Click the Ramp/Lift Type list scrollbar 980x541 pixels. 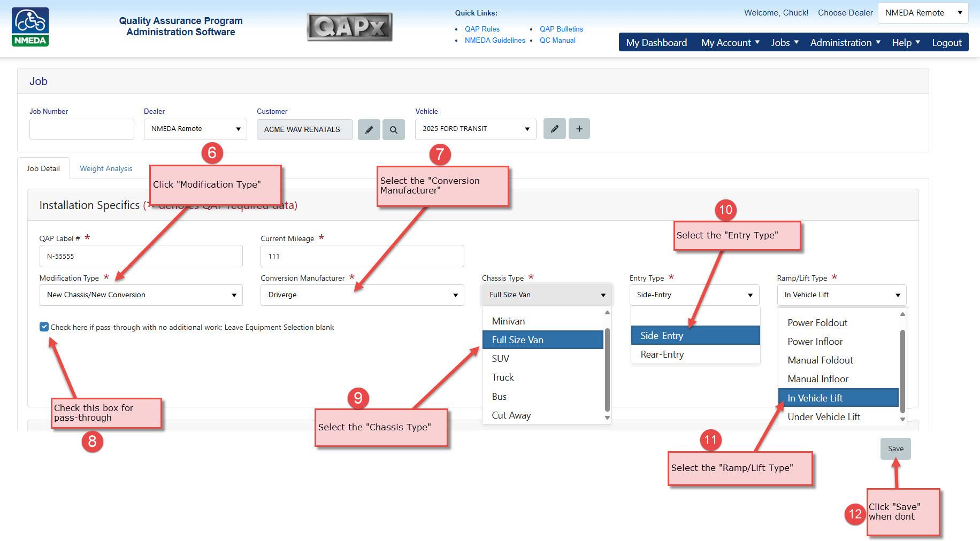pyautogui.click(x=902, y=370)
